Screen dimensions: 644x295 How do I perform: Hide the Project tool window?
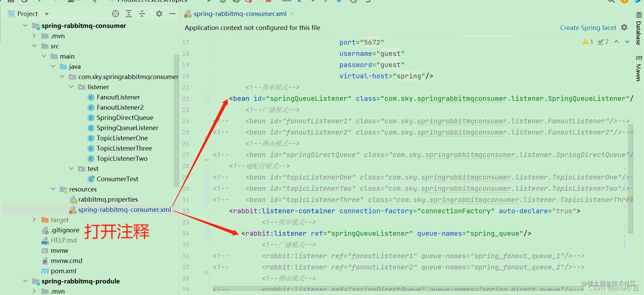click(172, 14)
